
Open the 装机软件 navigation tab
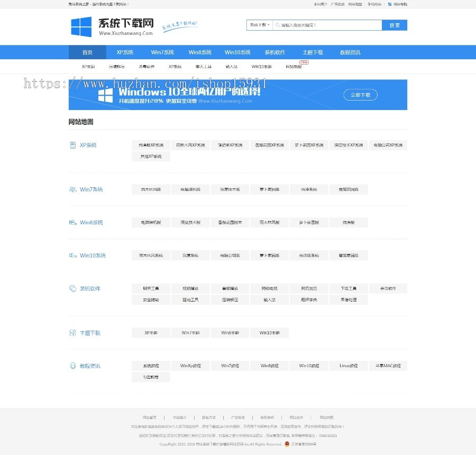tap(274, 52)
